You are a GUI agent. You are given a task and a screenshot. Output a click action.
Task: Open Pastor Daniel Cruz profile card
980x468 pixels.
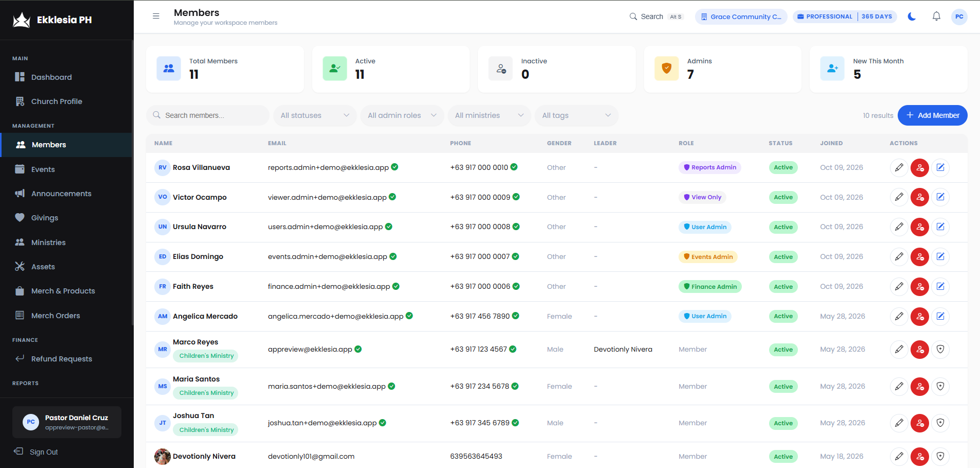click(x=67, y=422)
